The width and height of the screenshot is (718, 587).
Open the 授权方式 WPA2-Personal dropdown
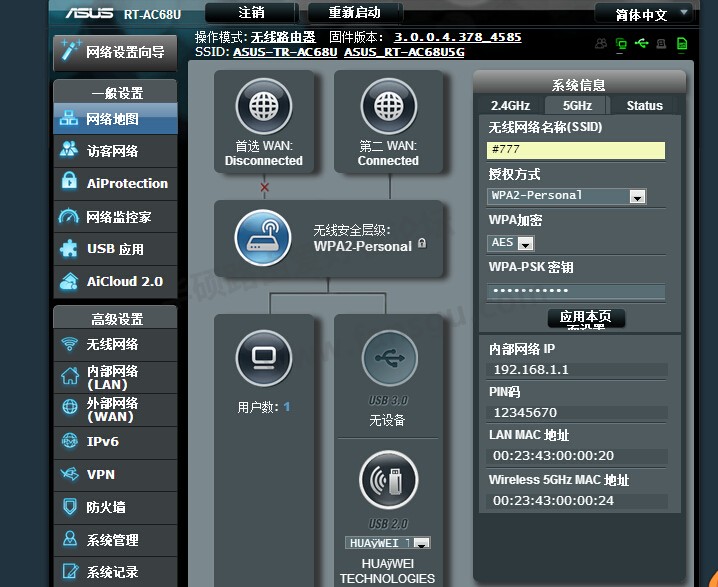tap(566, 196)
